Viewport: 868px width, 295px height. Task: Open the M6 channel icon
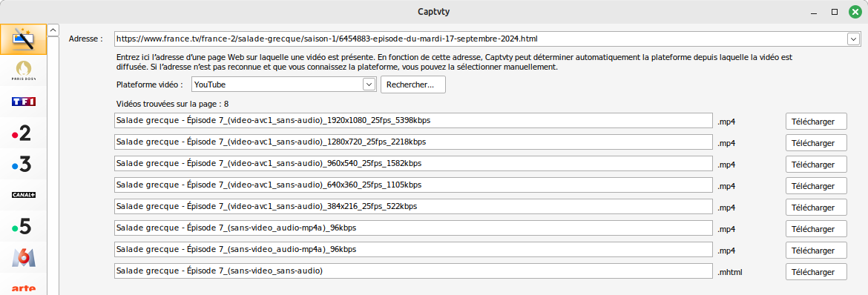pos(23,256)
